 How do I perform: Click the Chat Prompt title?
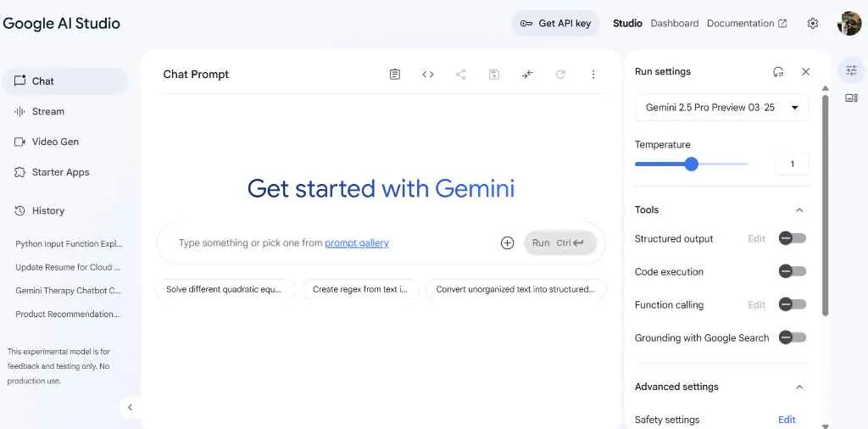(196, 74)
